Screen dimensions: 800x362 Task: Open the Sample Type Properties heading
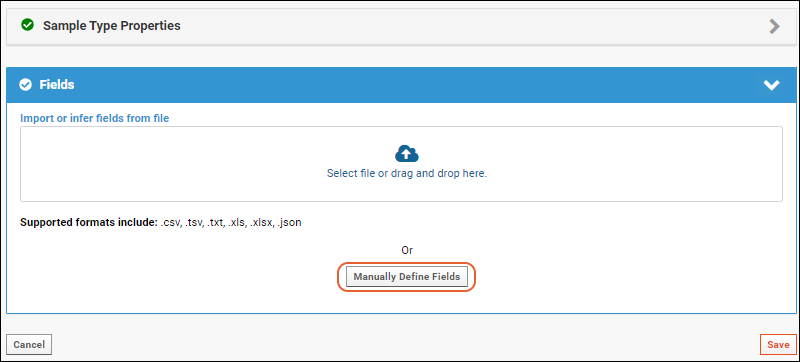click(x=112, y=25)
